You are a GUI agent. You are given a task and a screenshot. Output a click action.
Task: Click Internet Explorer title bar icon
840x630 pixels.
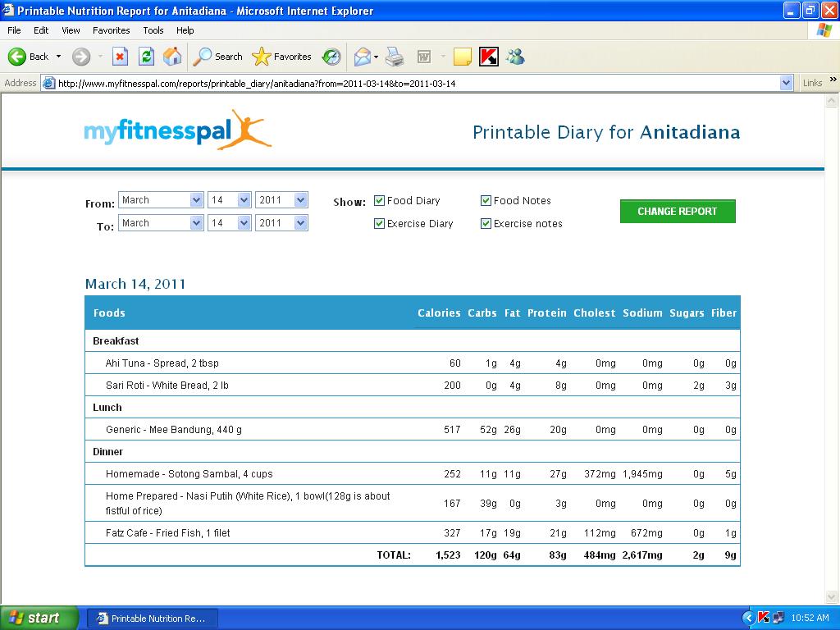[x=8, y=10]
